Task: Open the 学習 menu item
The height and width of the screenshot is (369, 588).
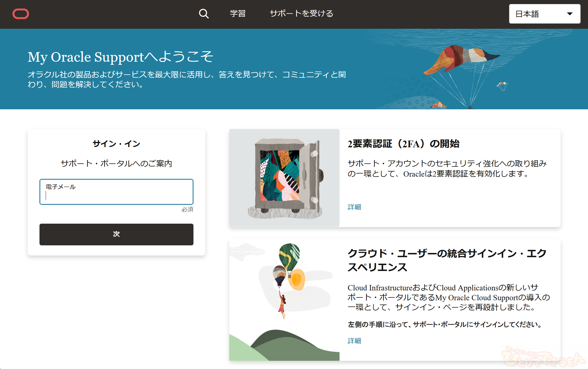Action: 238,14
